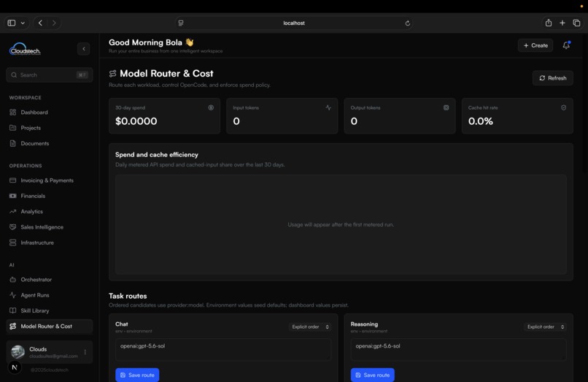This screenshot has height=382, width=588.
Task: Open the notifications bell
Action: click(566, 45)
